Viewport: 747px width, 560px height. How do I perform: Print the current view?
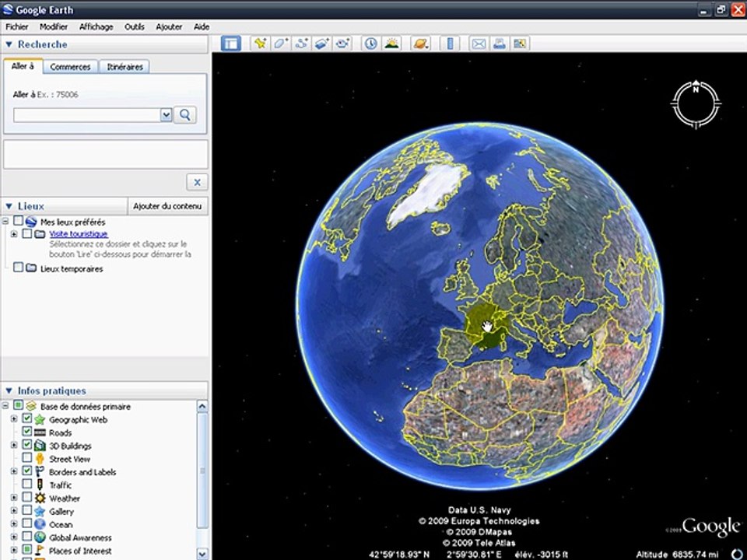tap(500, 44)
